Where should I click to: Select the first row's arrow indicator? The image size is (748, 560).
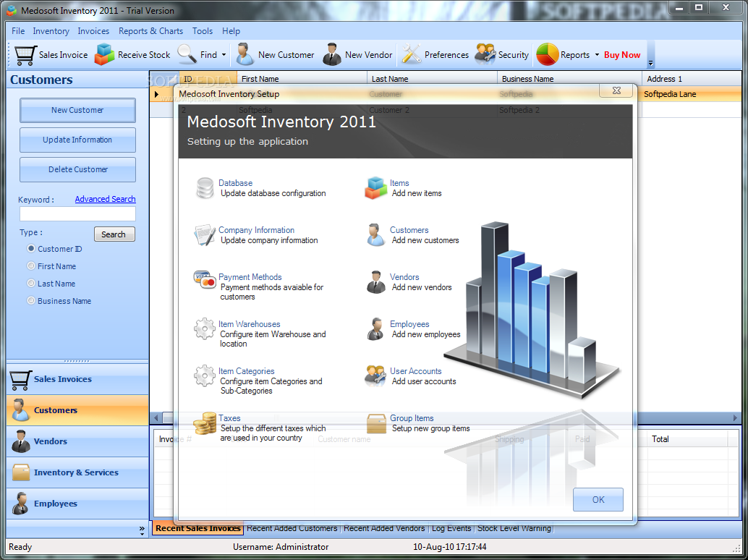(156, 94)
